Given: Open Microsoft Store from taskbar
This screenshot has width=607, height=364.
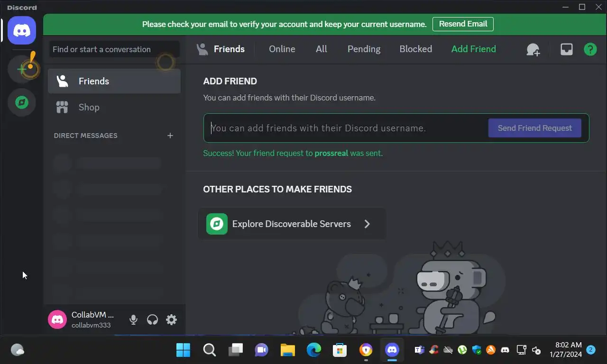Looking at the screenshot, I should click(340, 350).
